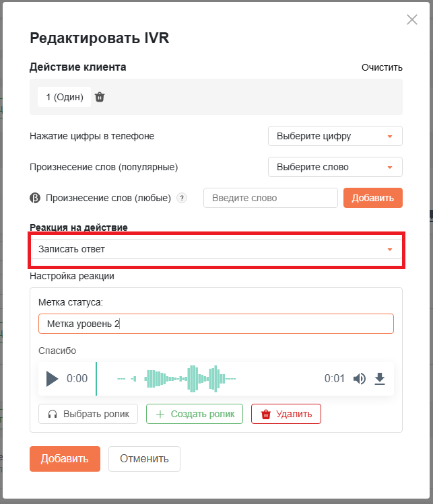The height and width of the screenshot is (504, 433).
Task: Close the Редактировать IVR dialog
Action: [x=411, y=20]
